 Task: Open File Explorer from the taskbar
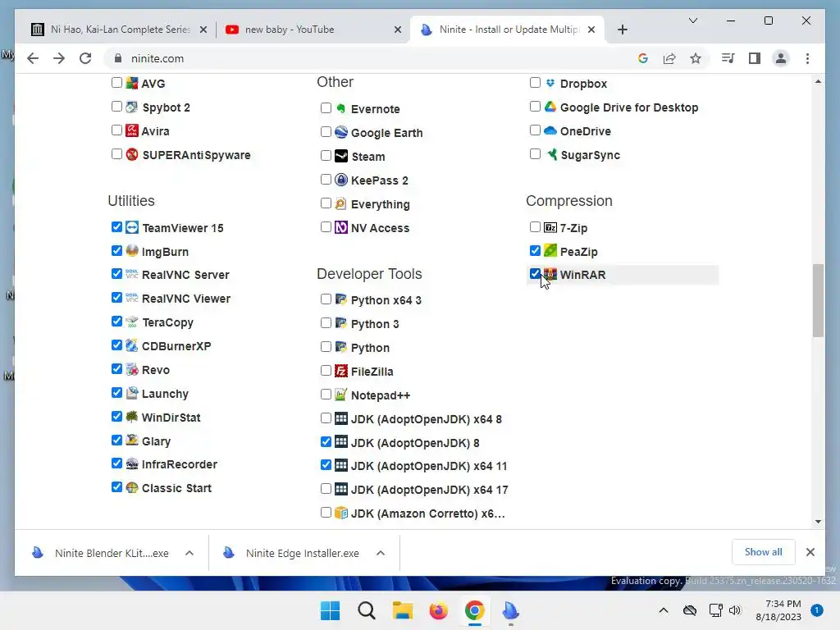[x=402, y=610]
